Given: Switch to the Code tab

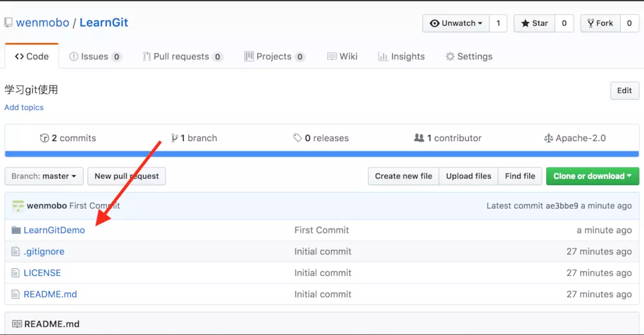Looking at the screenshot, I should coord(32,56).
